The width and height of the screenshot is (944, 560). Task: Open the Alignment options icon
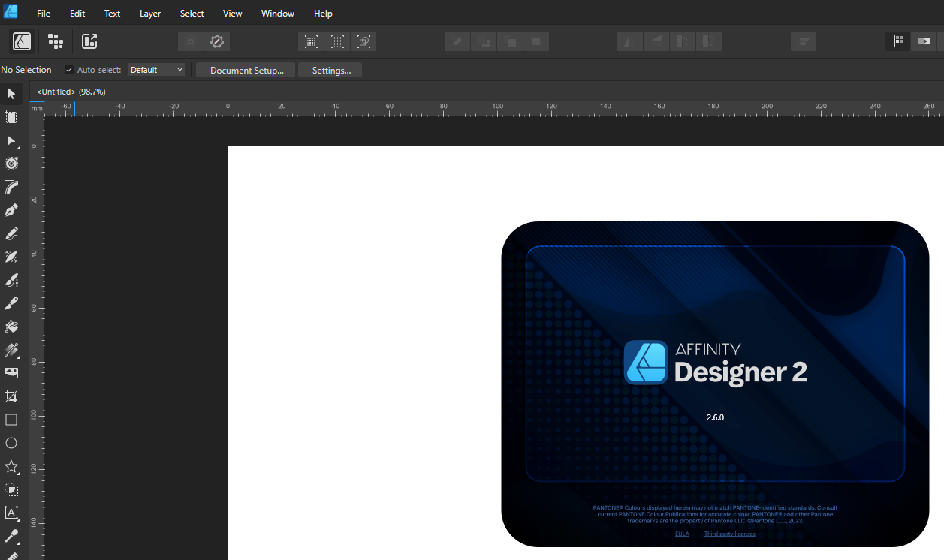804,41
